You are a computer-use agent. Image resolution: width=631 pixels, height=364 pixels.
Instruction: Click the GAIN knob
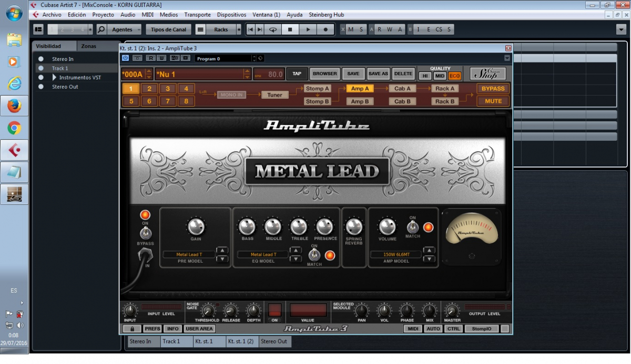click(x=196, y=227)
